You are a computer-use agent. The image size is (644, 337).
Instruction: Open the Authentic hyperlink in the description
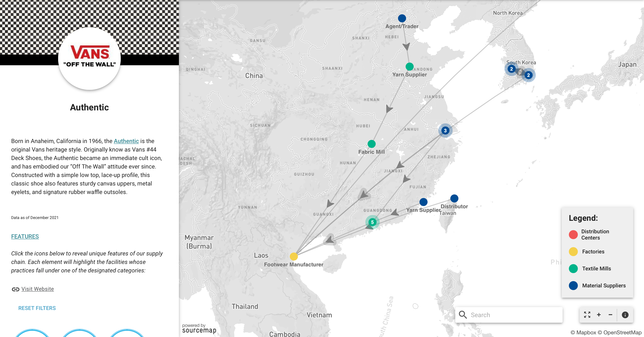[x=126, y=141]
